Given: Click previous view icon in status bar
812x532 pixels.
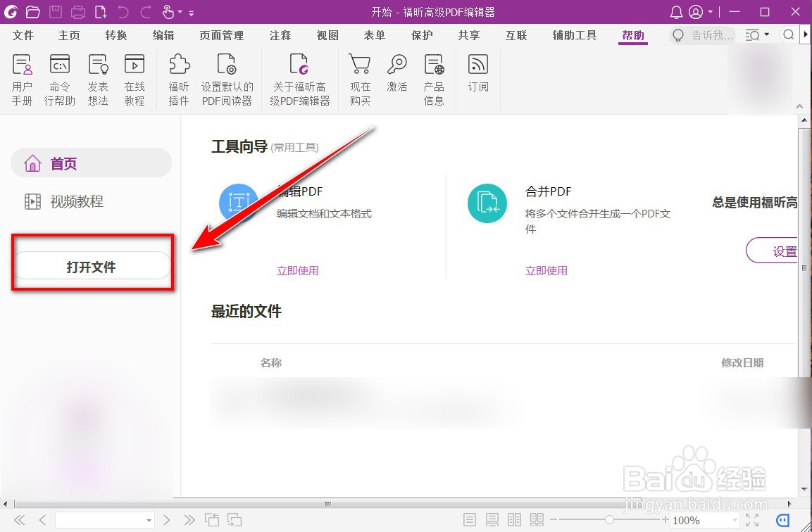Looking at the screenshot, I should 211,519.
